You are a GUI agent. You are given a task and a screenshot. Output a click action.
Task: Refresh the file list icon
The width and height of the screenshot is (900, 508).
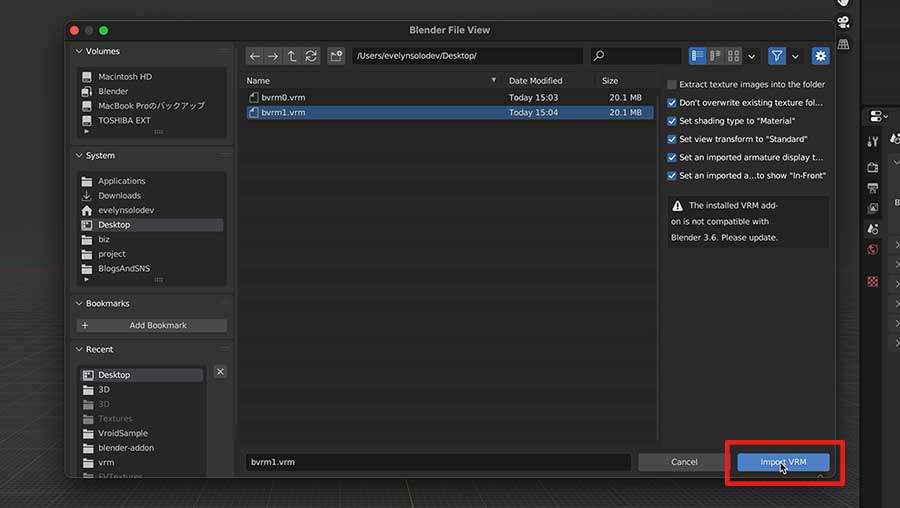point(311,56)
